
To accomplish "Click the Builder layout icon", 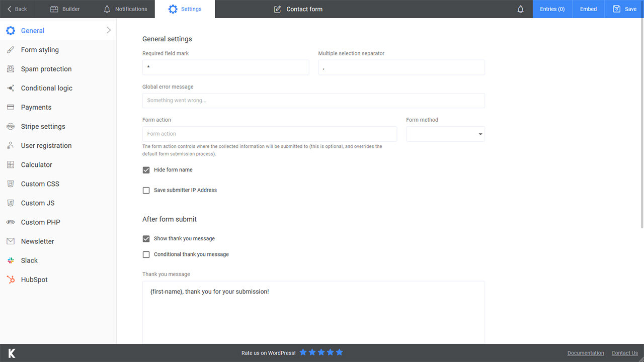I will (54, 9).
